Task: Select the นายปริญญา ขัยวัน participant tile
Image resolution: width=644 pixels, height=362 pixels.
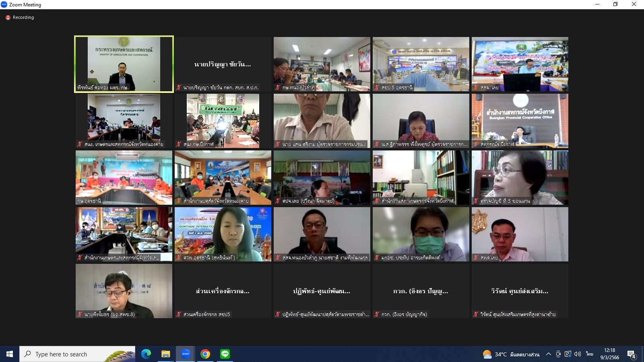Action: click(223, 64)
